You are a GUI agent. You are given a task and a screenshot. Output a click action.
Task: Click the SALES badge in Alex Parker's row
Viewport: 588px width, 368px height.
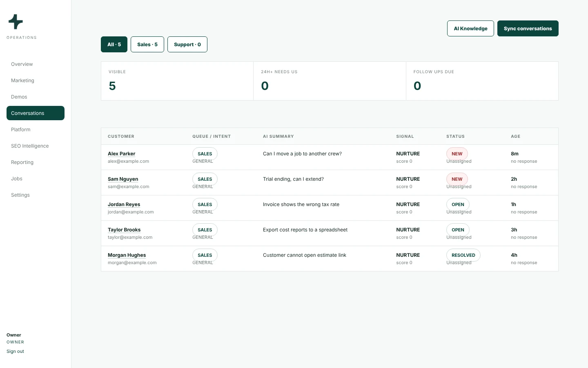[205, 154]
